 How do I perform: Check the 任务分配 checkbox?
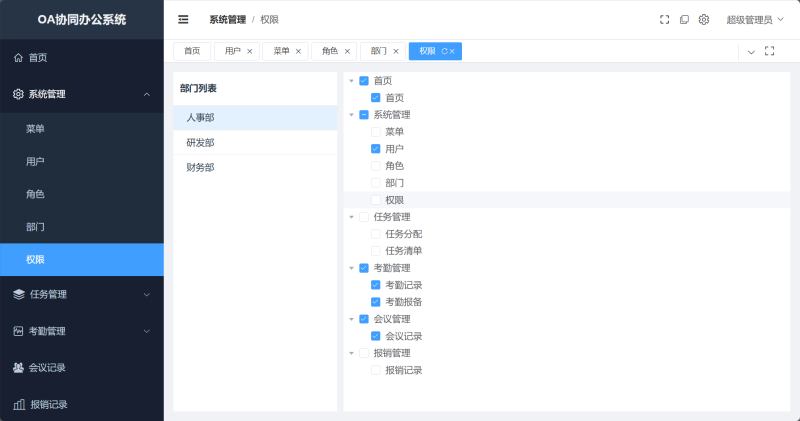pyautogui.click(x=376, y=234)
